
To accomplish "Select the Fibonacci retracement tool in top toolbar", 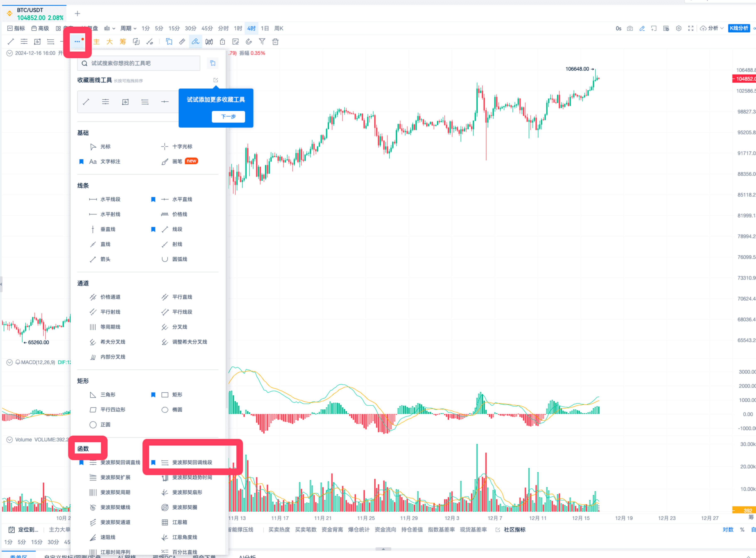I will [x=24, y=42].
